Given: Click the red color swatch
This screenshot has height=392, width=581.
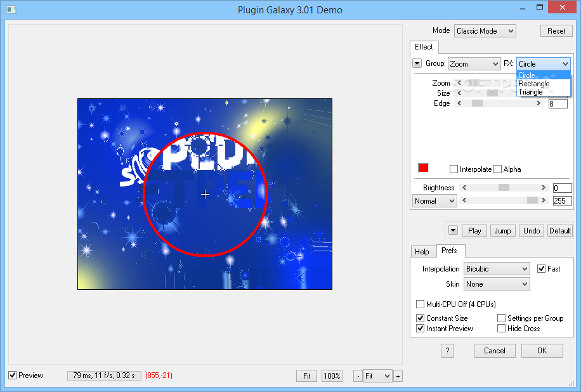Looking at the screenshot, I should tap(423, 168).
